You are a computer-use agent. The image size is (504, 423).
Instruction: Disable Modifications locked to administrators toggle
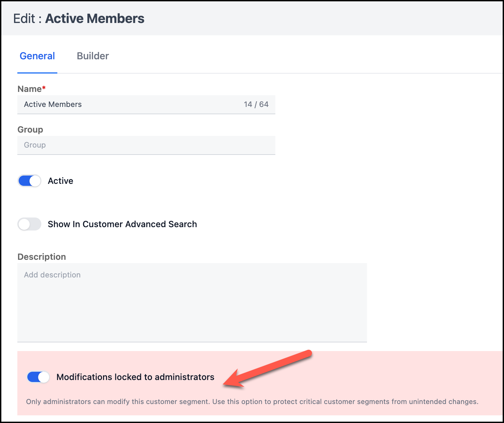(x=38, y=377)
